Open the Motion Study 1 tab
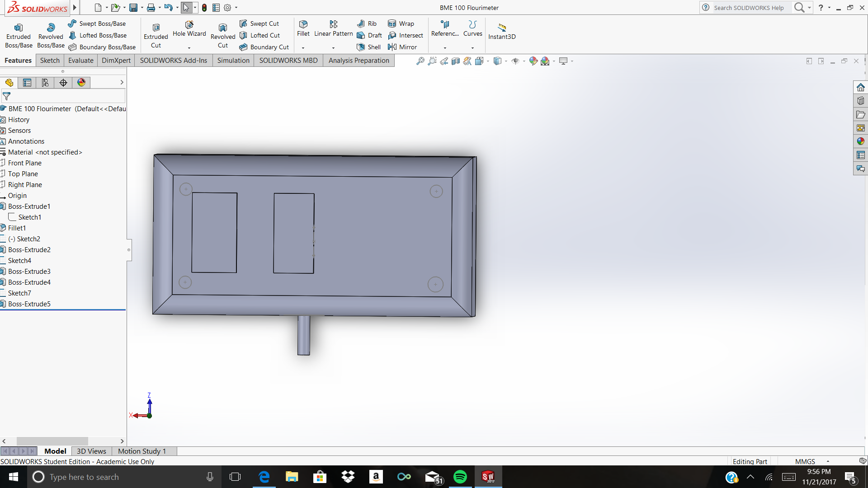Image resolution: width=868 pixels, height=488 pixels. tap(142, 451)
